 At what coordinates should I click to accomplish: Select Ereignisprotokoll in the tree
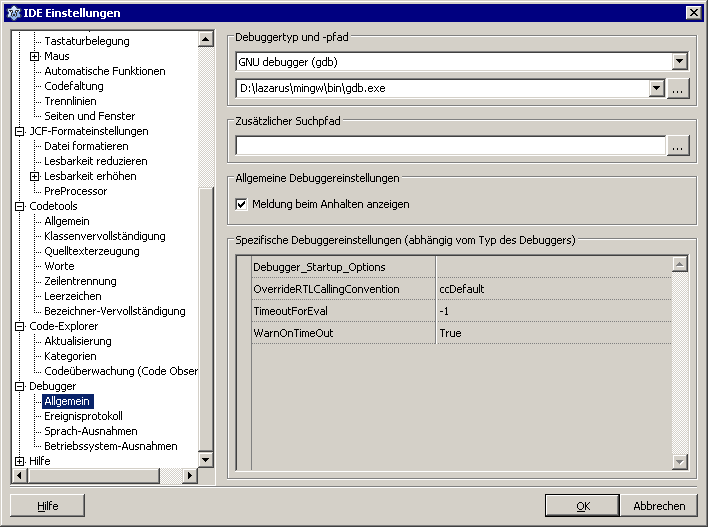point(83,416)
